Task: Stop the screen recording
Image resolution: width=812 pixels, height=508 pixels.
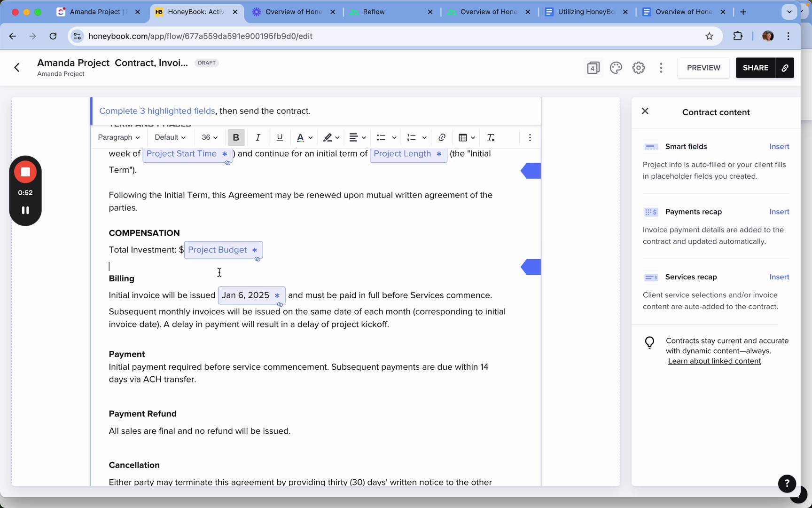Action: (25, 172)
